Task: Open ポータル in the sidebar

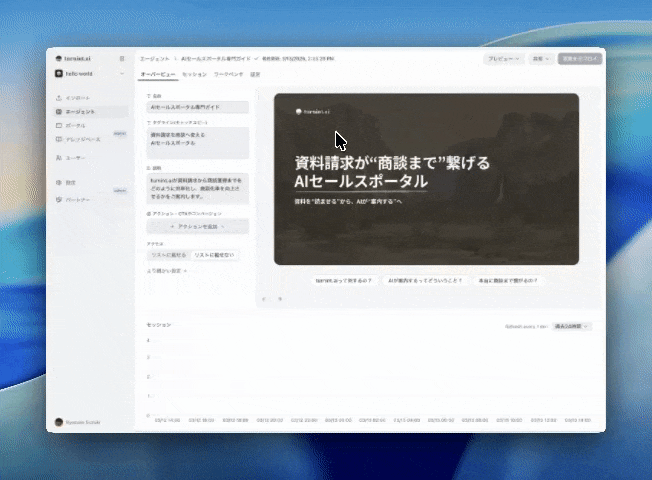Action: click(91, 125)
